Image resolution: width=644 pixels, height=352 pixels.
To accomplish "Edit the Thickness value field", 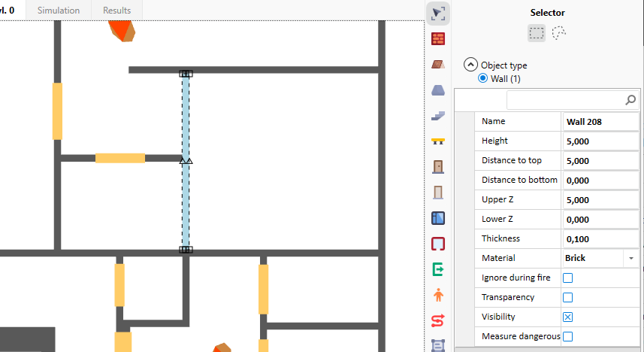I will 600,239.
